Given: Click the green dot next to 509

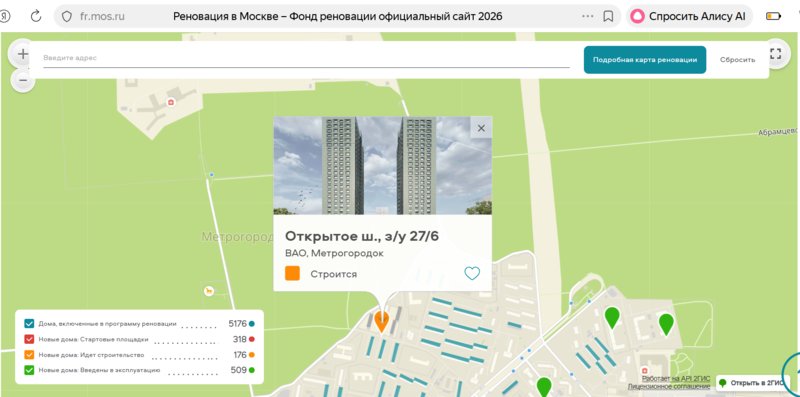Looking at the screenshot, I should click(252, 370).
